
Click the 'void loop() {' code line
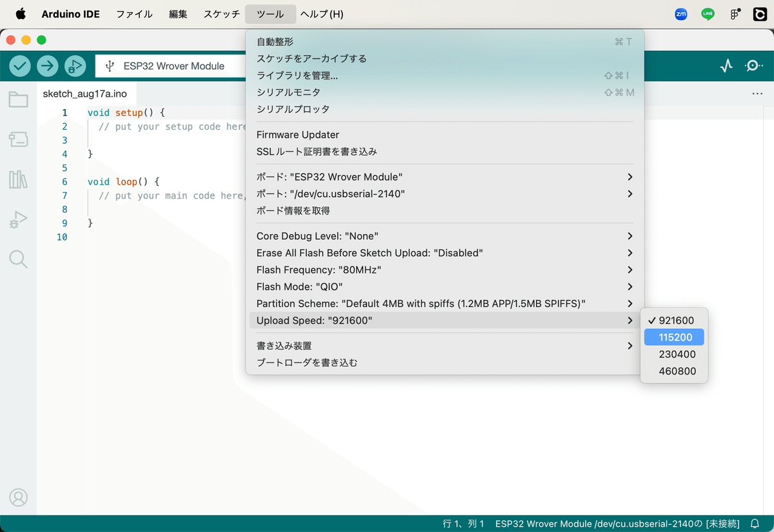(x=123, y=182)
